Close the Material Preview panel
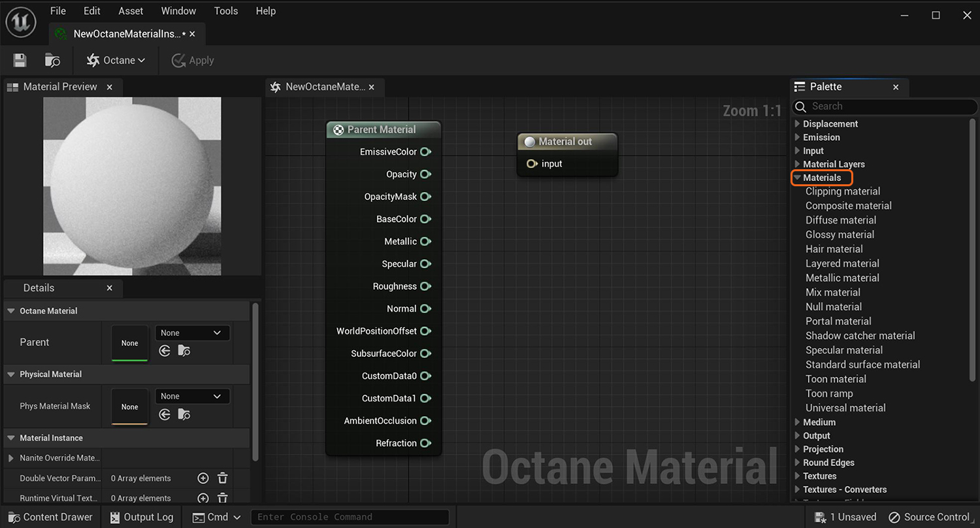 pyautogui.click(x=110, y=87)
